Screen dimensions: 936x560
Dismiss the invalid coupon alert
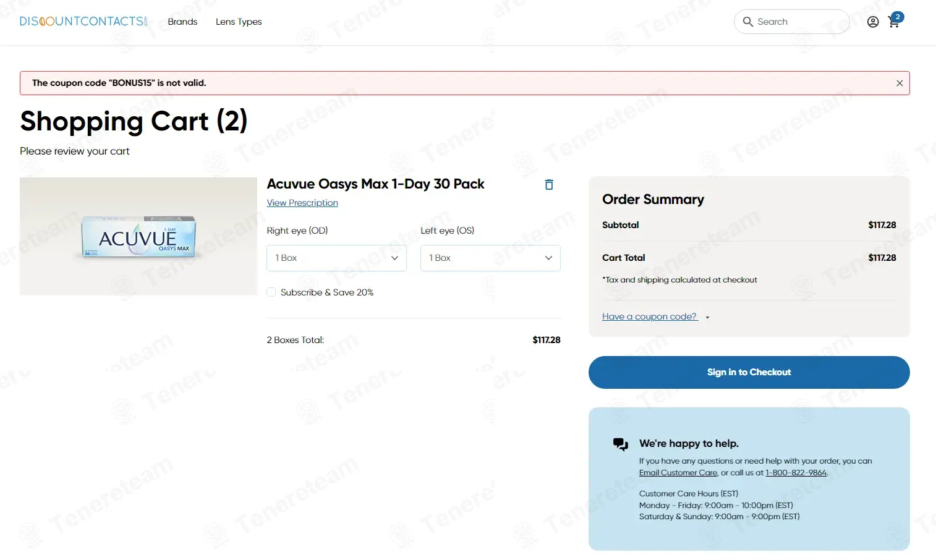900,83
